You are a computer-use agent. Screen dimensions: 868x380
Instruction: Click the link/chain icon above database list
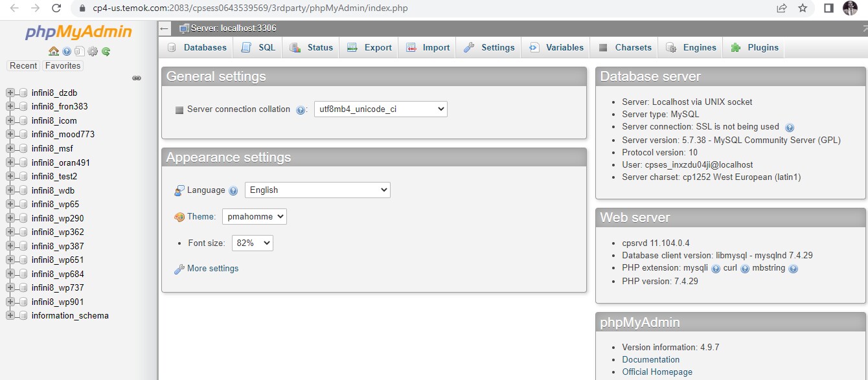(136, 78)
